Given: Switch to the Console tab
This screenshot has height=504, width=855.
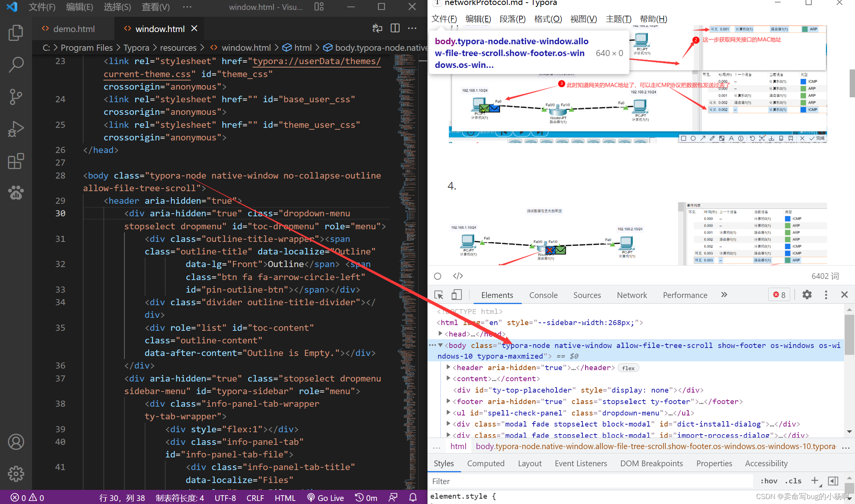Looking at the screenshot, I should pyautogui.click(x=543, y=295).
